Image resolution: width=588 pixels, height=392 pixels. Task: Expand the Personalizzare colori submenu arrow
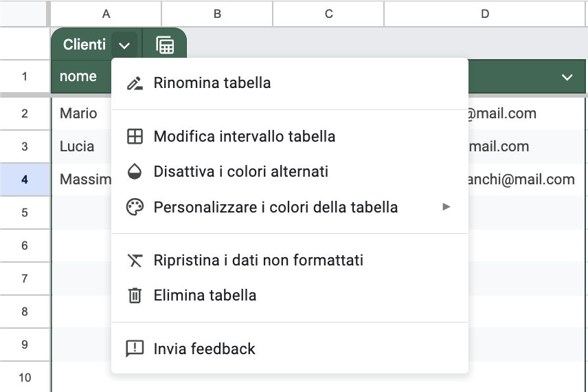pos(446,207)
